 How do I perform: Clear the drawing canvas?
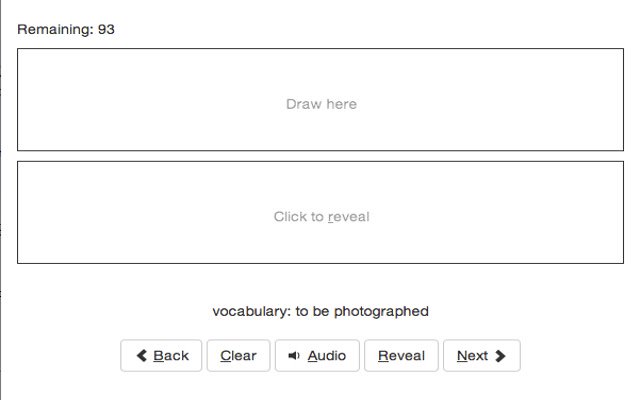pos(238,356)
